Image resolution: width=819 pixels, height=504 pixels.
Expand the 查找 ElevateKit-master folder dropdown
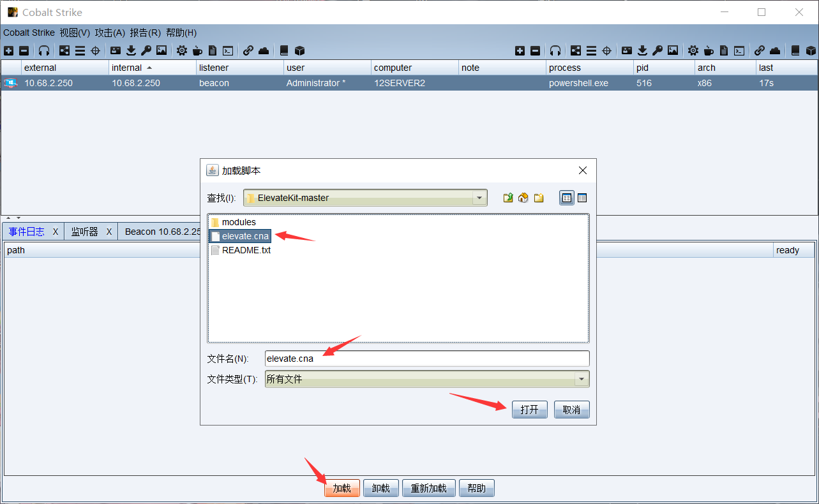[479, 198]
